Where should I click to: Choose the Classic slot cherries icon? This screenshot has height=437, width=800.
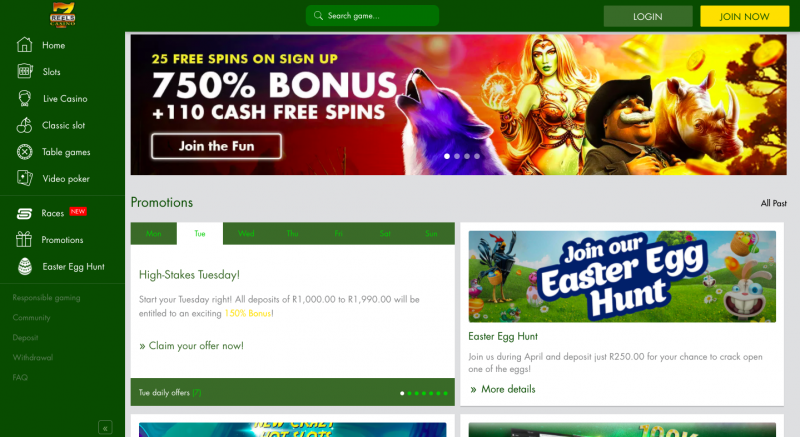click(24, 125)
